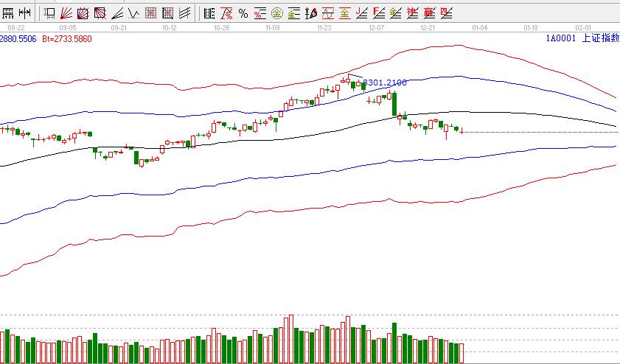Screen dimensions: 620x364
Task: Select the red Gann fan line tool
Action: pyautogui.click(x=65, y=13)
